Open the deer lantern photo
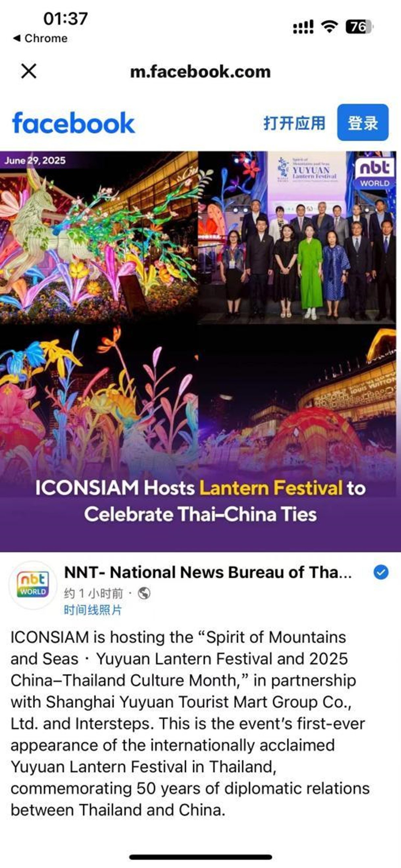401x868 pixels. pos(98,238)
